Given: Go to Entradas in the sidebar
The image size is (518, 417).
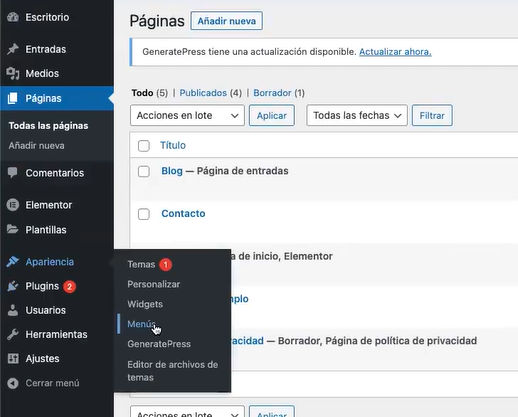Looking at the screenshot, I should (x=46, y=49).
